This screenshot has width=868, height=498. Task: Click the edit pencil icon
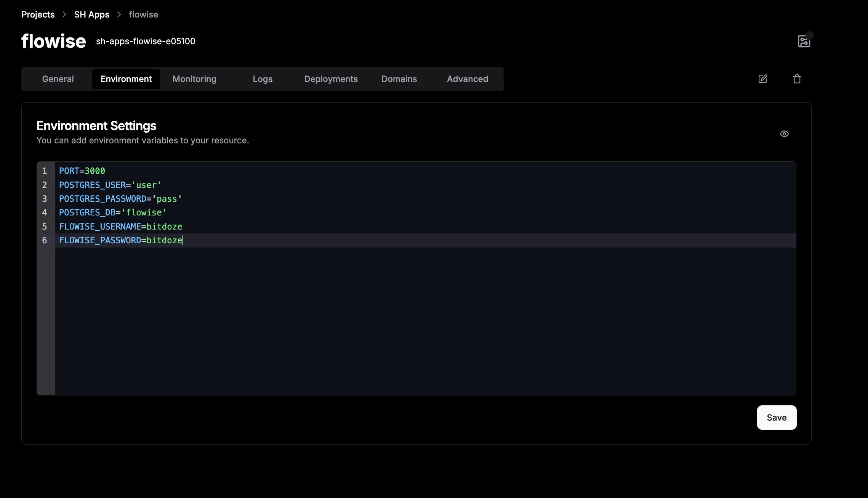coord(762,79)
